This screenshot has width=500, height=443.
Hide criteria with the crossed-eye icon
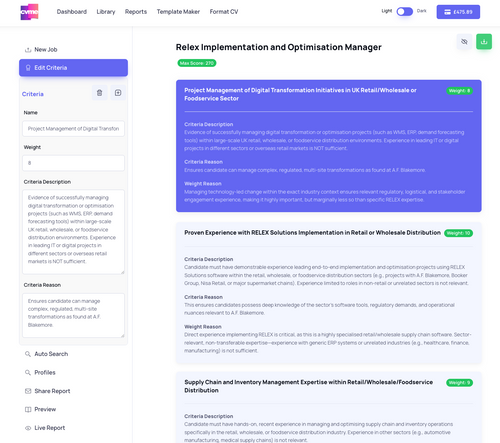pos(464,42)
